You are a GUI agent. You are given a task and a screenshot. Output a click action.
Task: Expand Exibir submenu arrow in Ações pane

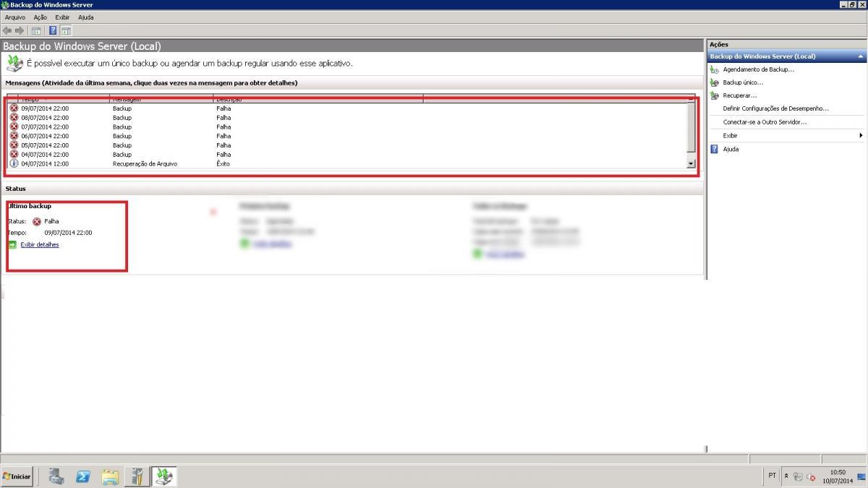coord(861,135)
